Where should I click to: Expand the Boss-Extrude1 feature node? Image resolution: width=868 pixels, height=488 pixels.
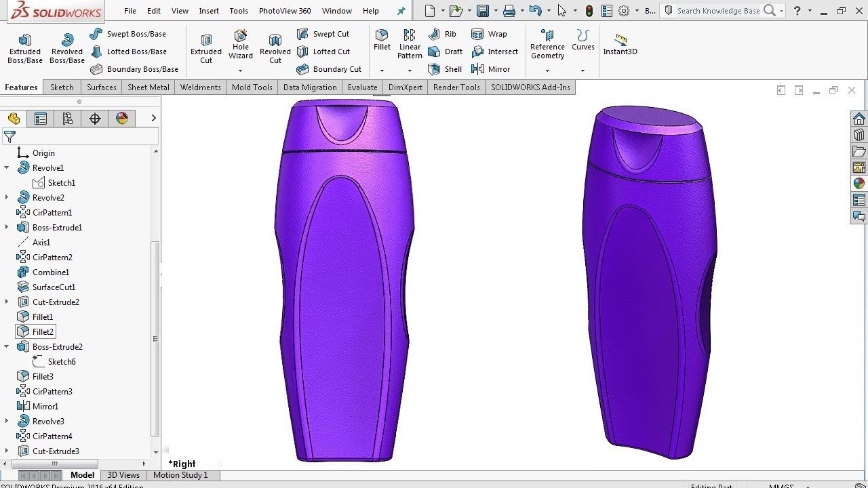pos(7,227)
